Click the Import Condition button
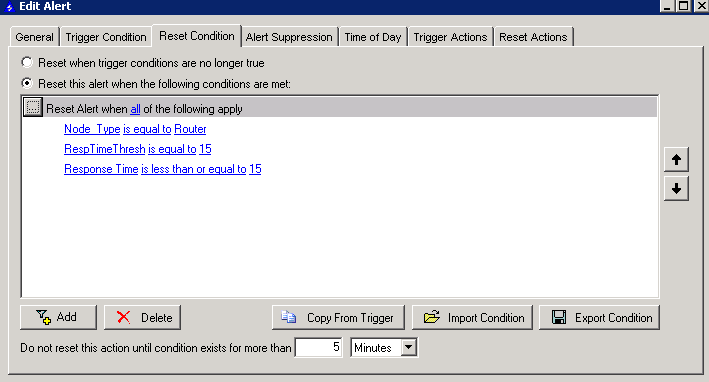Screen dimensions: 709x382 [472, 317]
